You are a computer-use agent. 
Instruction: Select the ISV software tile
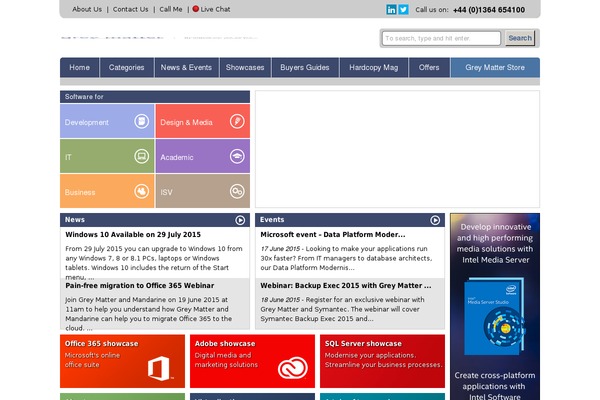pos(203,191)
